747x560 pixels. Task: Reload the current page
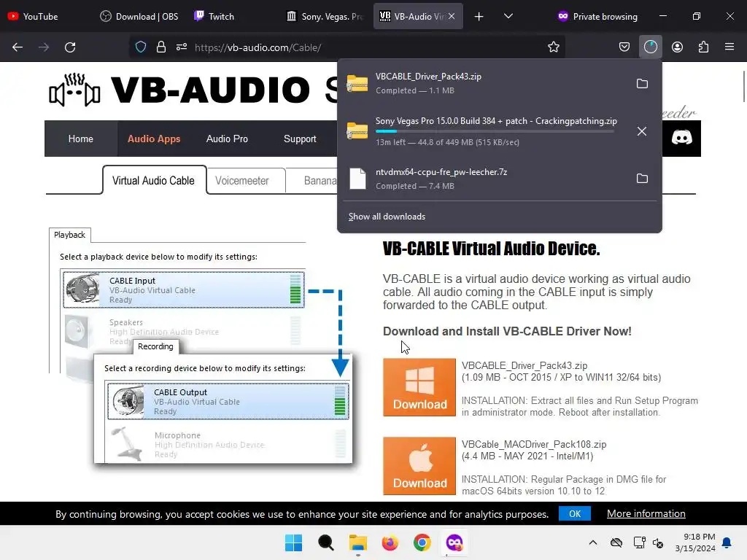(70, 47)
